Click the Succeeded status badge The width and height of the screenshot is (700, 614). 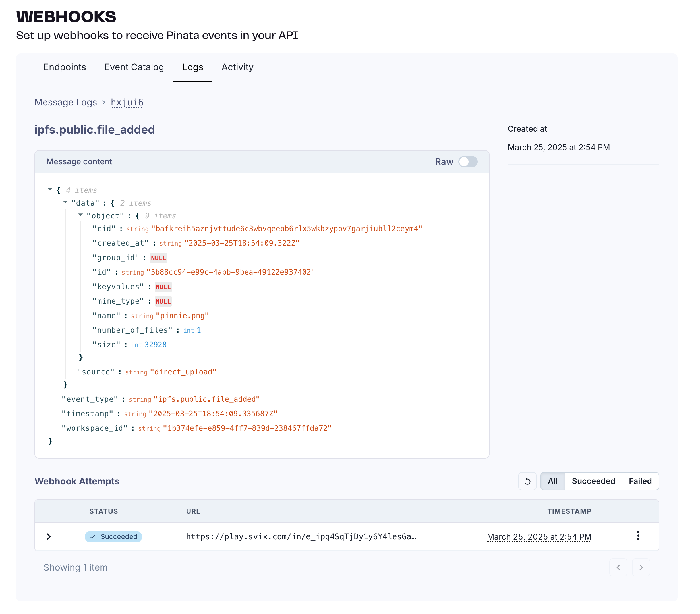pyautogui.click(x=113, y=537)
